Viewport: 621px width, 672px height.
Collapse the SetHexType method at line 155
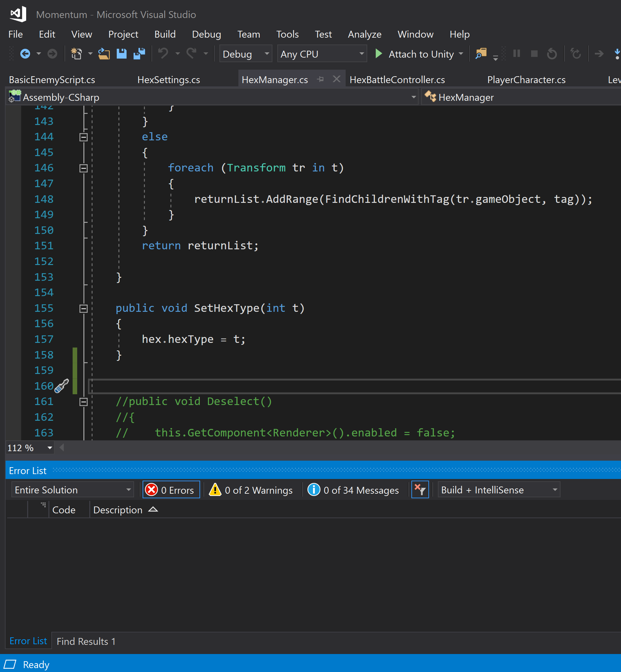click(x=83, y=309)
